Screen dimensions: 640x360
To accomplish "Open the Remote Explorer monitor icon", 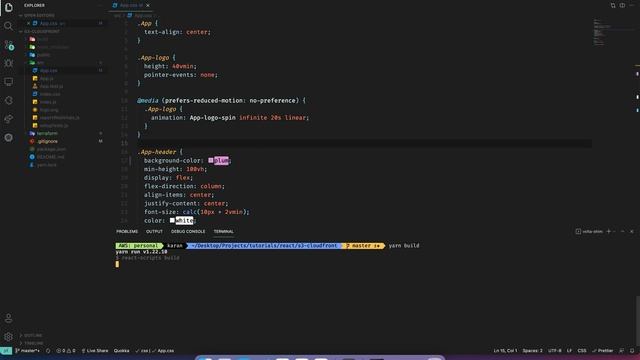I will [9, 82].
